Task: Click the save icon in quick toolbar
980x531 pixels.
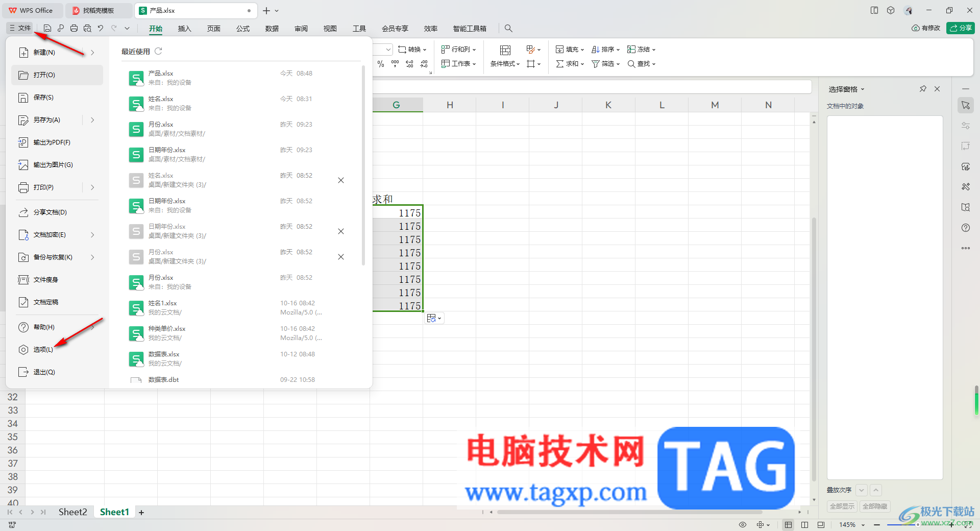Action: [47, 28]
